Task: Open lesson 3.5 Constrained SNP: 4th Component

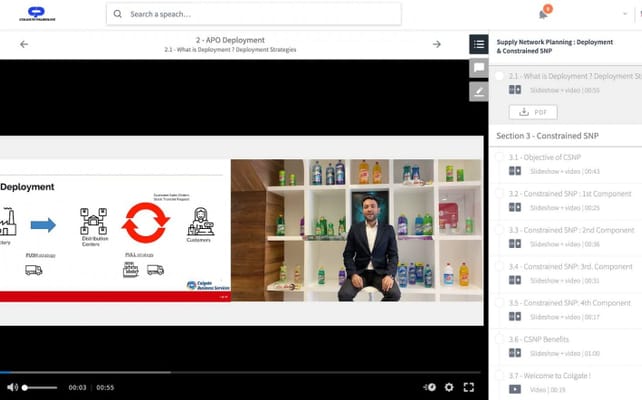Action: pyautogui.click(x=570, y=302)
